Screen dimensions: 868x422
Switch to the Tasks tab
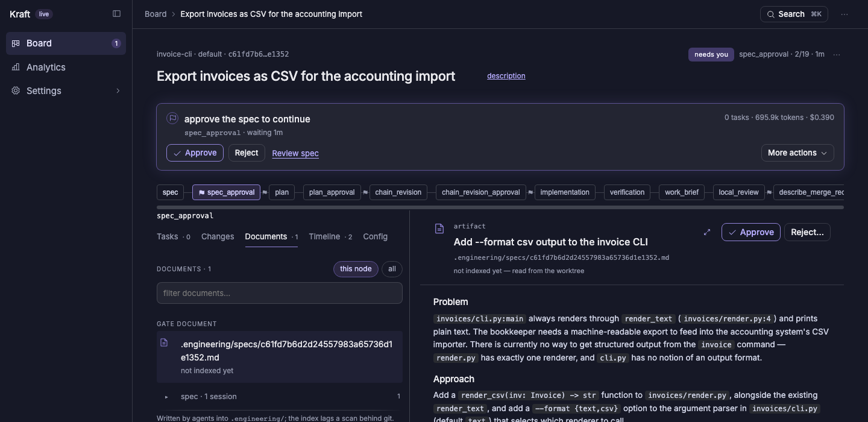pos(173,236)
